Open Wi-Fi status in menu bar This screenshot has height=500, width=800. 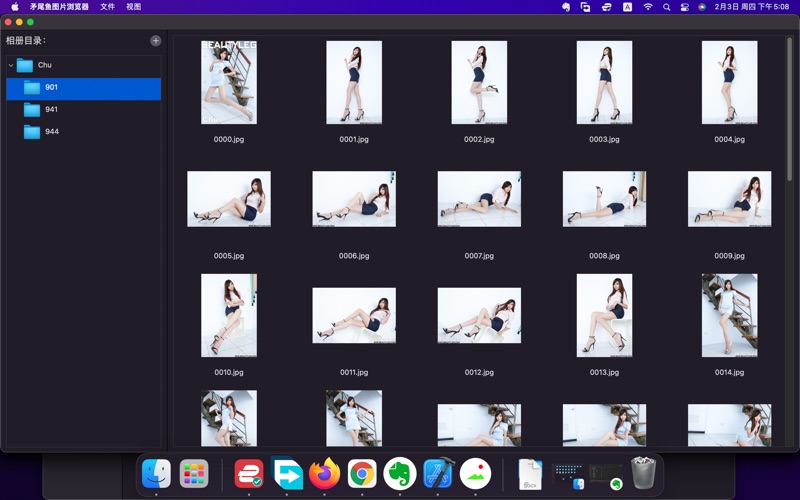(647, 7)
